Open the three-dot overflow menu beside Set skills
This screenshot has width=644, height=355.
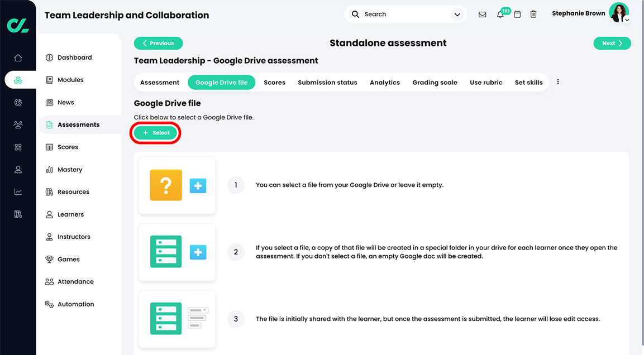point(557,81)
